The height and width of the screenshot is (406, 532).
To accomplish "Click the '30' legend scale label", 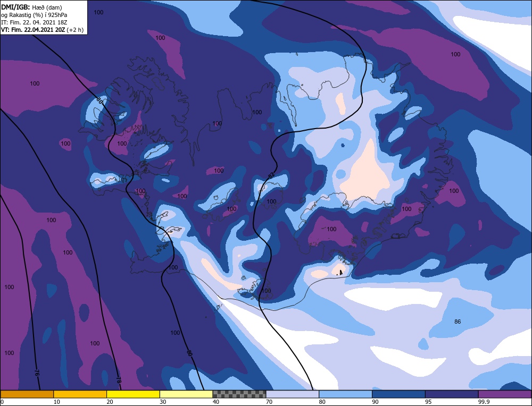I will pos(163,402).
